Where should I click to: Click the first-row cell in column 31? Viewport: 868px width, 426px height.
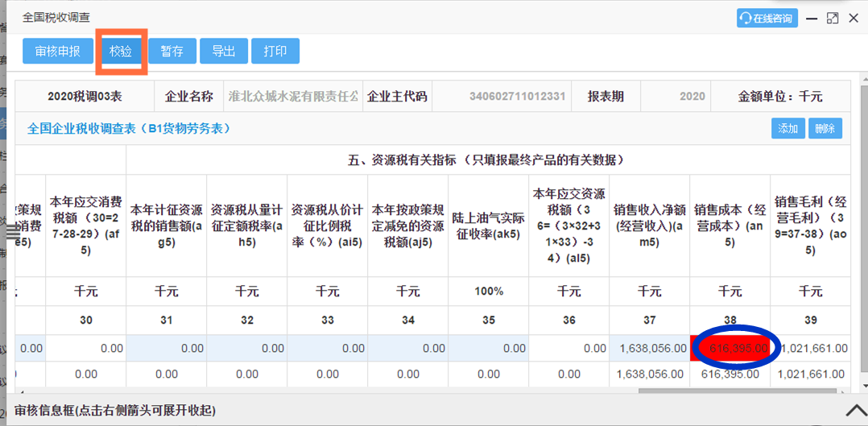(167, 349)
